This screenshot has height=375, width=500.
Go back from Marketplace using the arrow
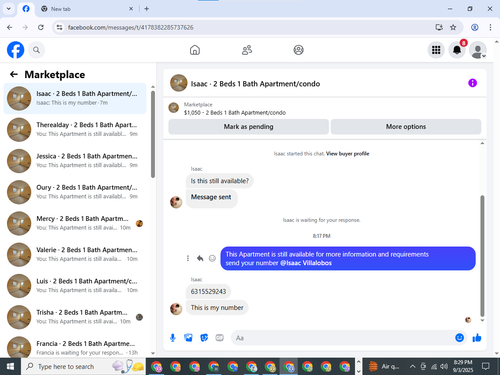point(14,74)
